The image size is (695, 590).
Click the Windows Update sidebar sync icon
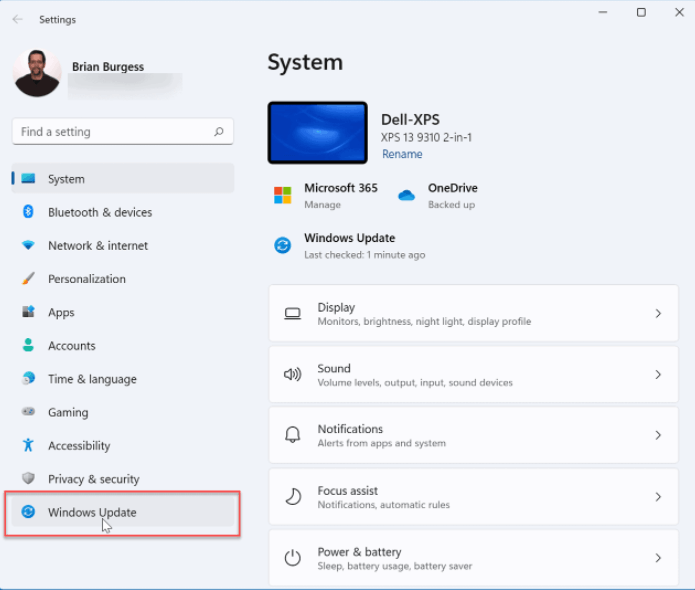pyautogui.click(x=28, y=512)
